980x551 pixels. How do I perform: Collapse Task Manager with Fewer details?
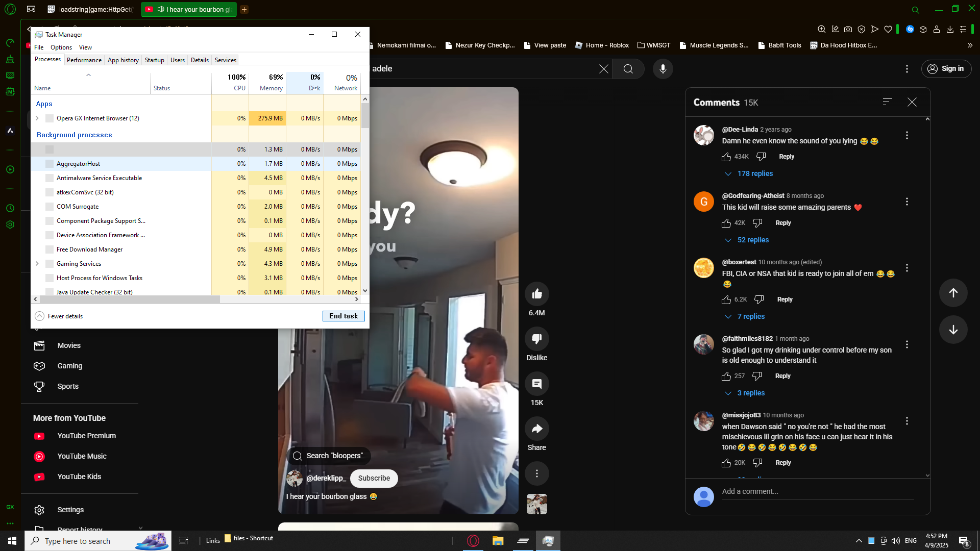(x=59, y=316)
